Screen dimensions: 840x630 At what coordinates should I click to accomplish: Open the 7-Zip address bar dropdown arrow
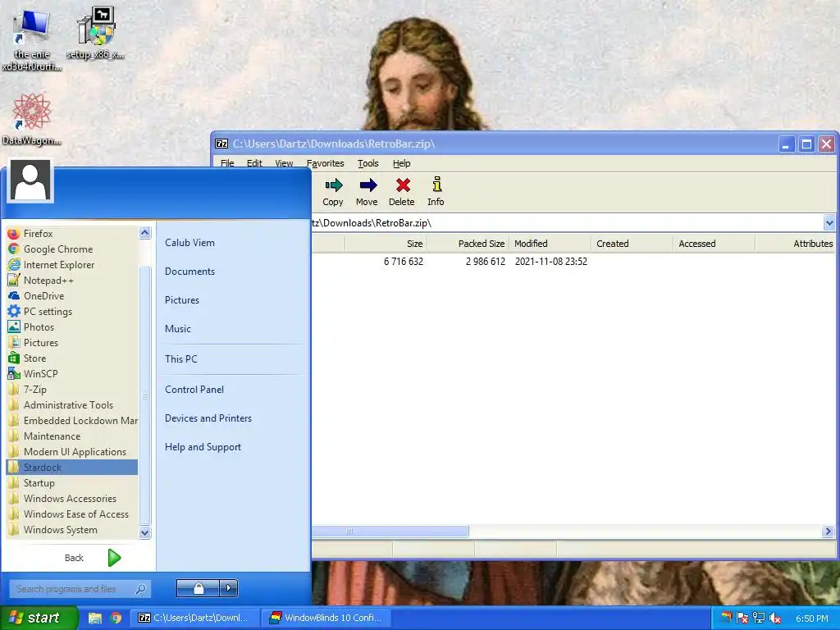tap(829, 223)
